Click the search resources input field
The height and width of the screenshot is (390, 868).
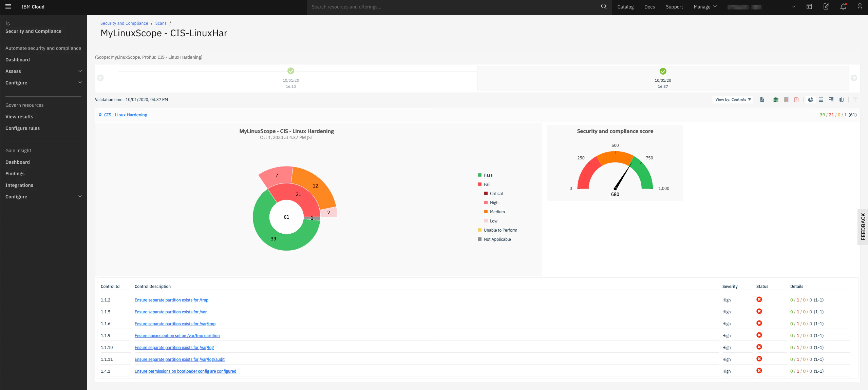tap(453, 7)
